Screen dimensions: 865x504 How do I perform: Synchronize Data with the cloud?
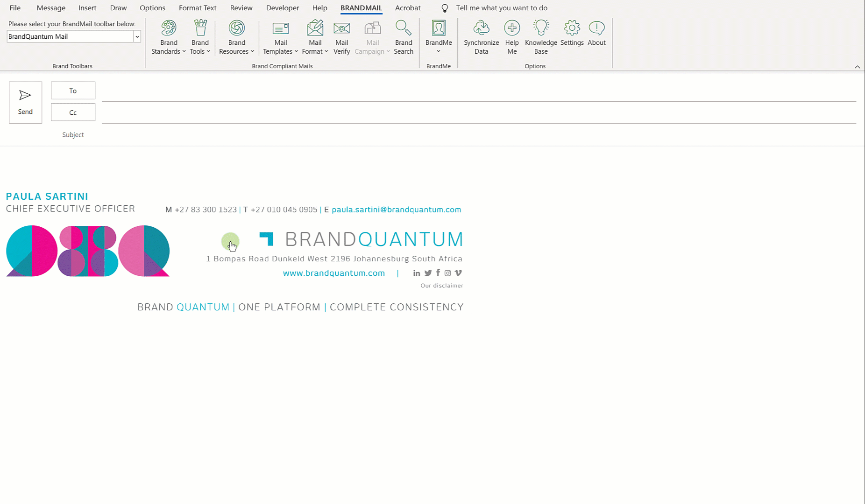481,37
